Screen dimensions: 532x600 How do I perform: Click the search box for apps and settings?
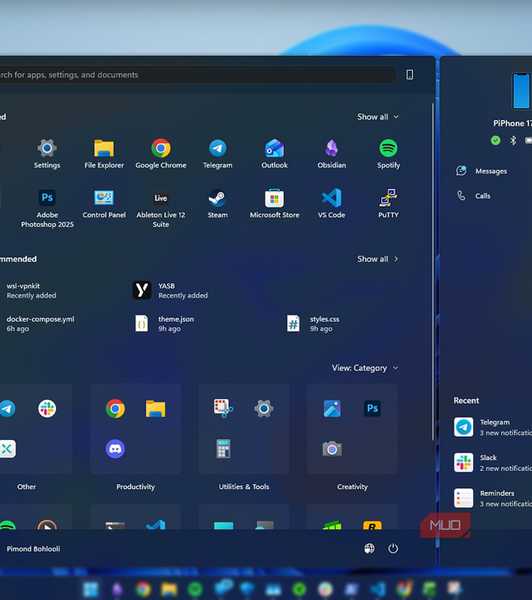[x=197, y=75]
